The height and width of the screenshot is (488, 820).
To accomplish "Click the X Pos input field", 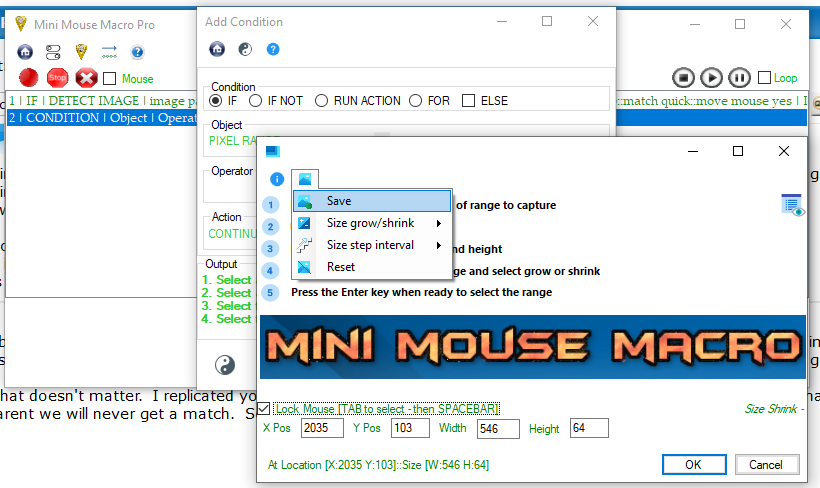I will coord(322,428).
